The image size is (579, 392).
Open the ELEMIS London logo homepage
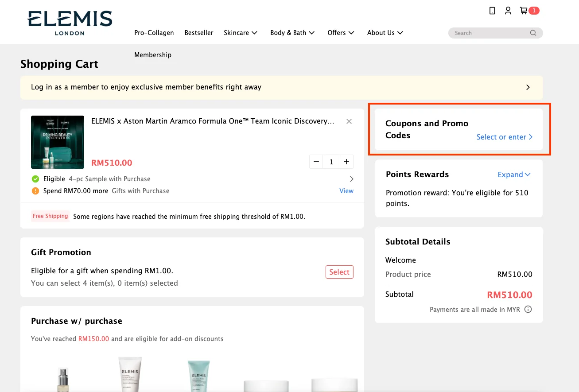tap(70, 23)
